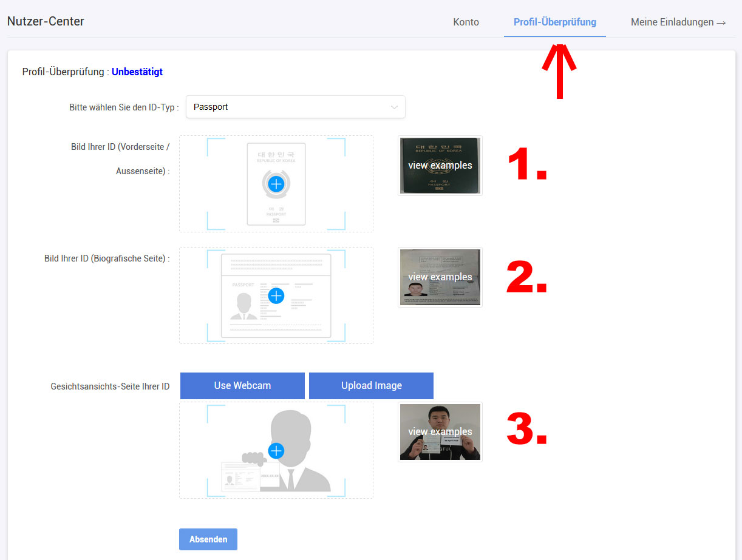The height and width of the screenshot is (560, 742).
Task: Click the plus icon on the passport front upload
Action: click(x=276, y=184)
